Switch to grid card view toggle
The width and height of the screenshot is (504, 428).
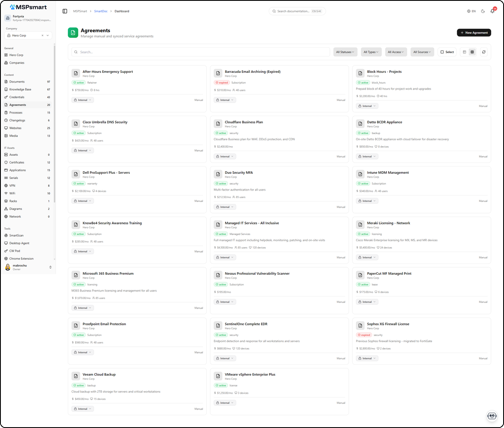pos(472,52)
